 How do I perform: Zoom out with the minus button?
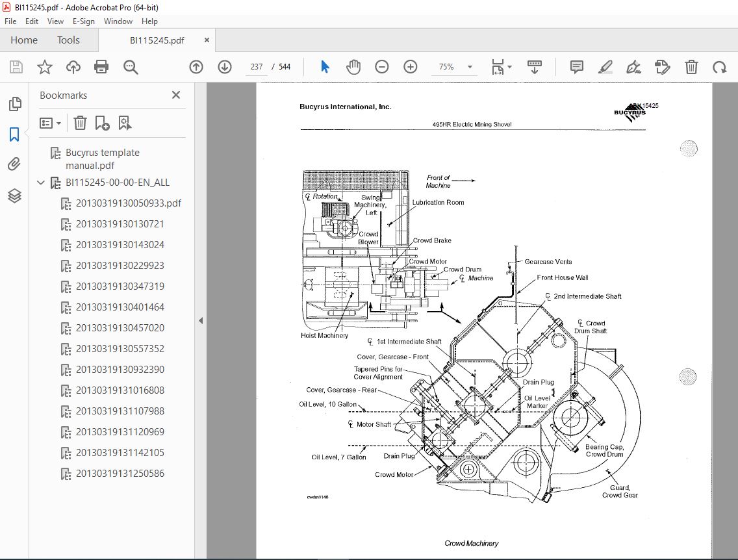(x=382, y=67)
